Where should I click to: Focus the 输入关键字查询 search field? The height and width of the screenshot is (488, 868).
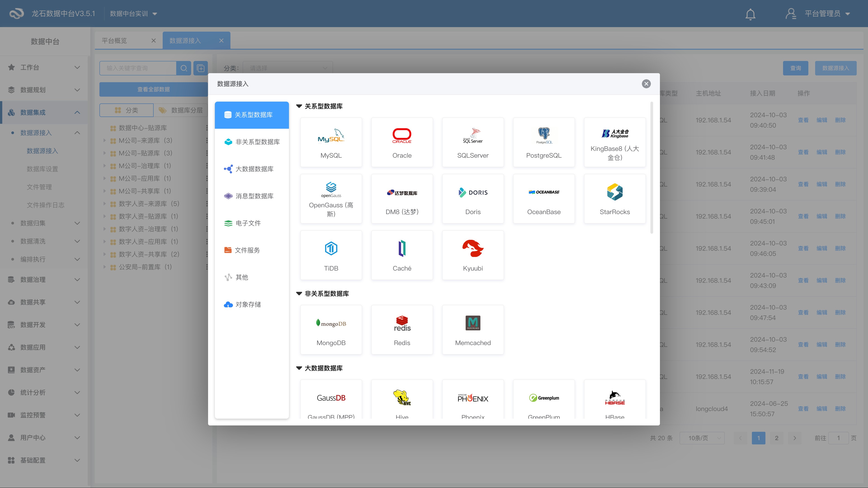point(138,68)
